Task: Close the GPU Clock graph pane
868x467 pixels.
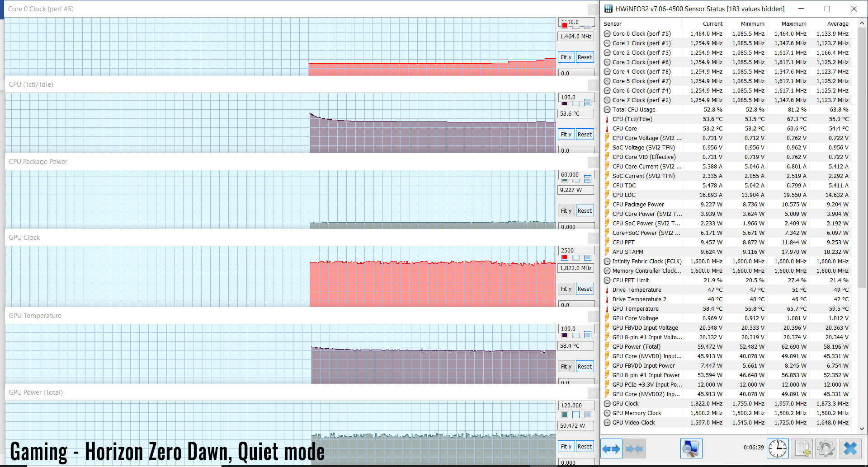Action: point(593,238)
